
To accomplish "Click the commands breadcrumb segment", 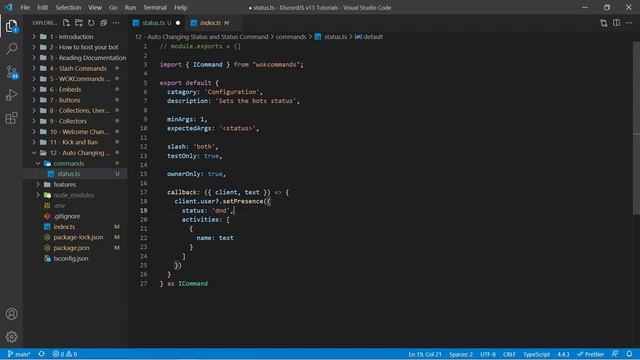I will pyautogui.click(x=291, y=37).
